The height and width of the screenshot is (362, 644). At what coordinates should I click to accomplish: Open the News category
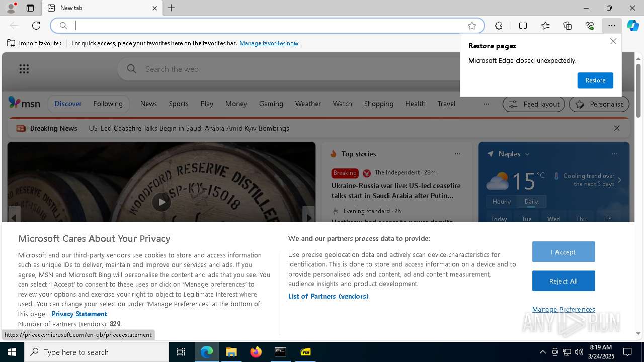(148, 104)
